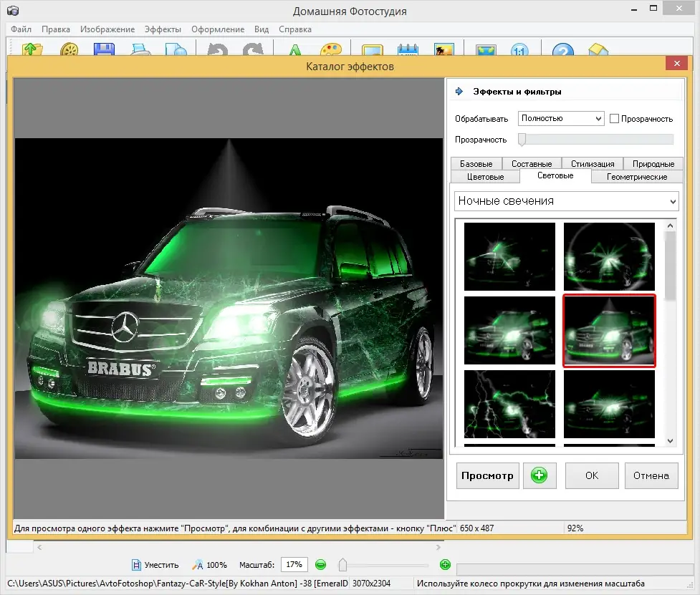Click the floppy disk save icon
The image size is (700, 595).
click(105, 51)
